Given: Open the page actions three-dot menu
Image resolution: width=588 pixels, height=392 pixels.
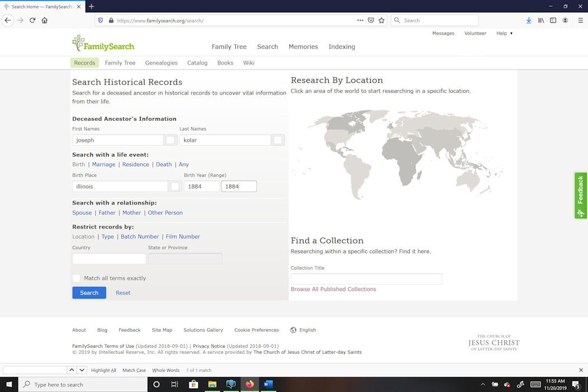Looking at the screenshot, I should click(360, 20).
